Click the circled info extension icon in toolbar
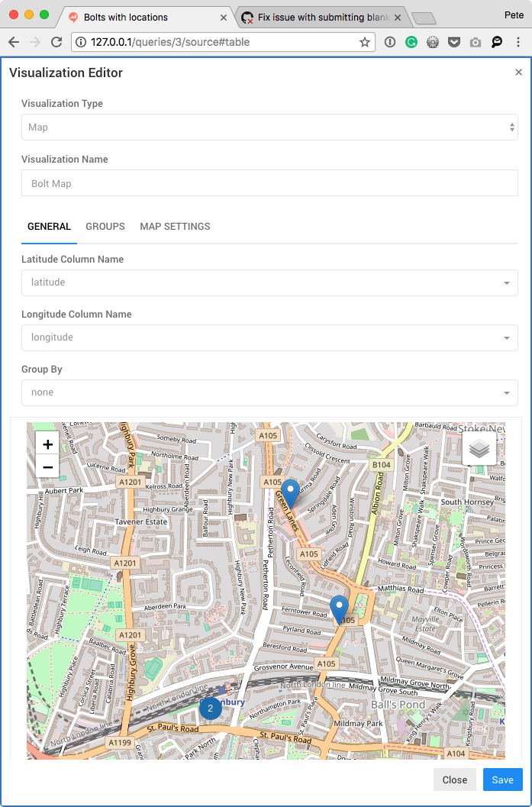This screenshot has width=532, height=807. [x=390, y=42]
